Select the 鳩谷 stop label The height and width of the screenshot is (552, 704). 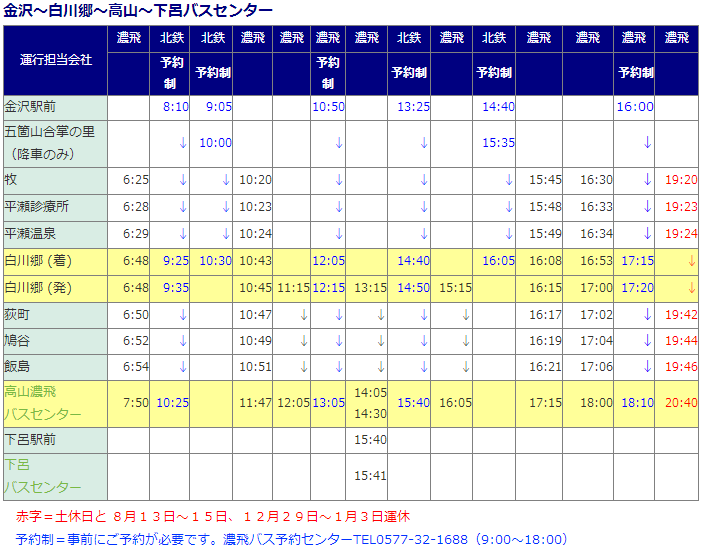(17, 340)
